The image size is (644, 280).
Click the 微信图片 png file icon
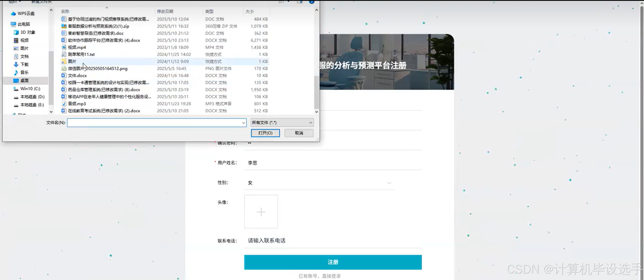[64, 68]
